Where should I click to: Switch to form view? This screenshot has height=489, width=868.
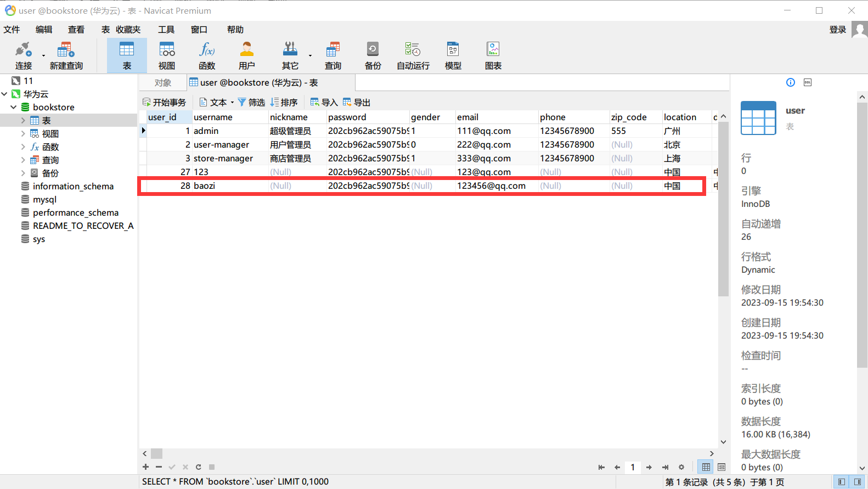coord(722,467)
